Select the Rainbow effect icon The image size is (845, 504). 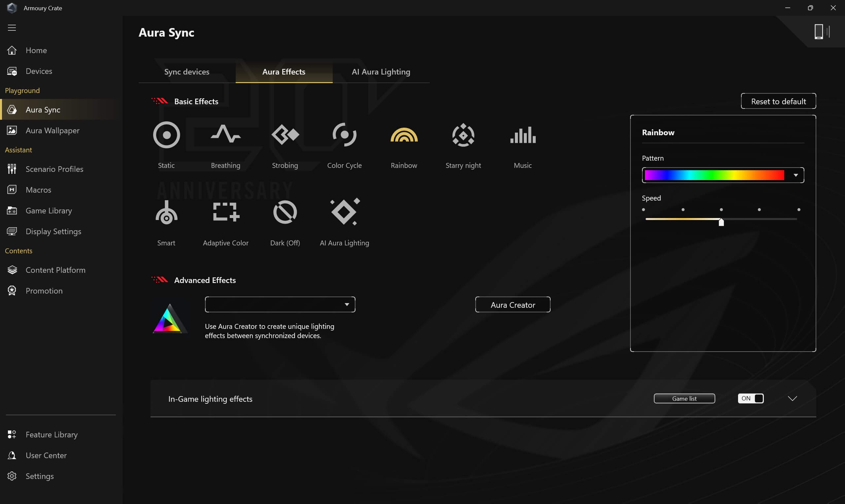pos(404,135)
